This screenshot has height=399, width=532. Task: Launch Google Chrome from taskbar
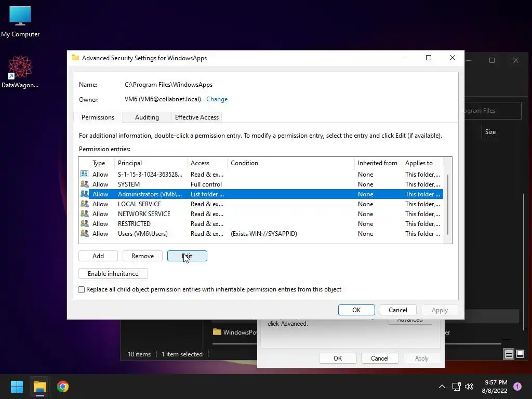[x=63, y=387]
